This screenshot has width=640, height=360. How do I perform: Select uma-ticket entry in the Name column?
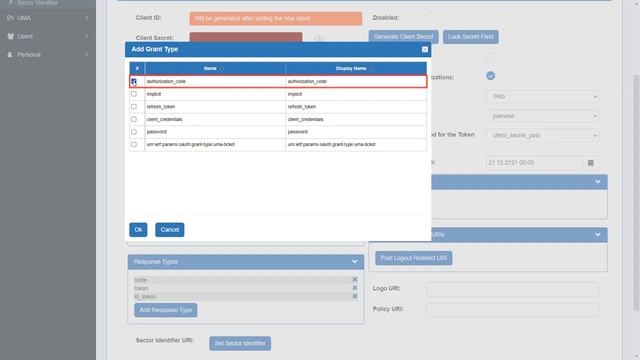191,144
